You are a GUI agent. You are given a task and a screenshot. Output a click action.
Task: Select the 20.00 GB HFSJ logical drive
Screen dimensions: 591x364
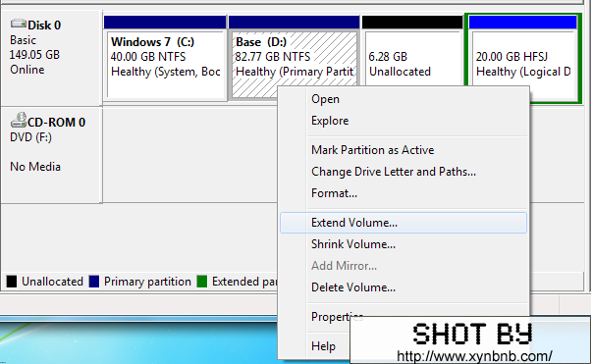(523, 57)
